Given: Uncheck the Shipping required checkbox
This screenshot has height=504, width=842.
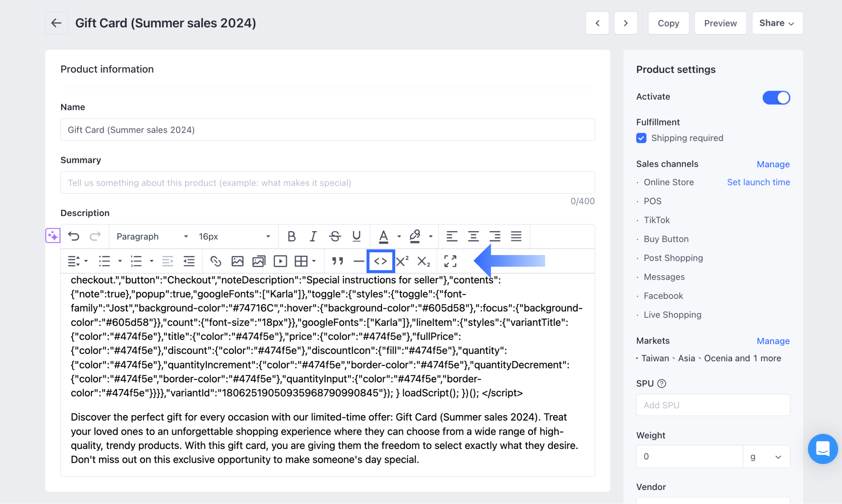Looking at the screenshot, I should tap(641, 138).
